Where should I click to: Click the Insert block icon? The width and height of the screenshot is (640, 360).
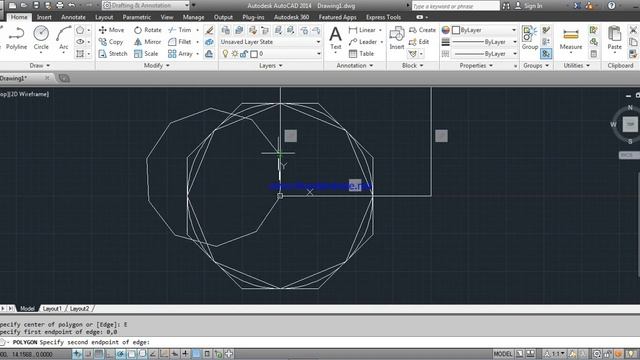point(396,38)
